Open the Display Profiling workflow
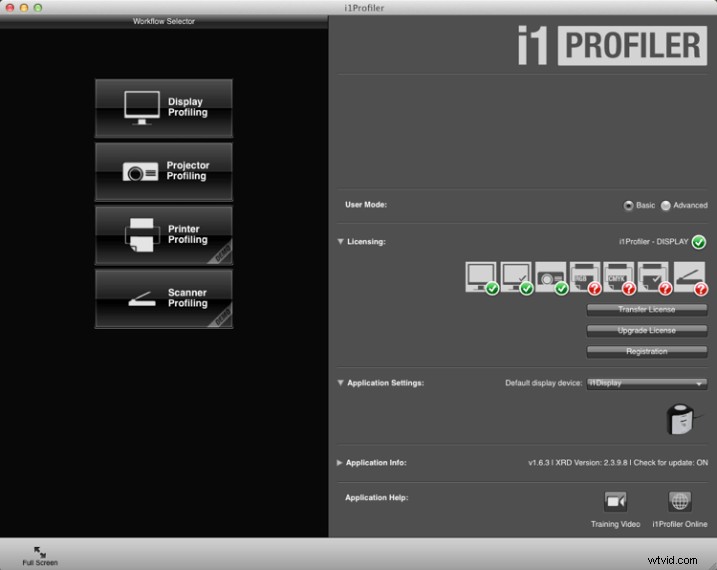This screenshot has width=717, height=570. pos(164,108)
